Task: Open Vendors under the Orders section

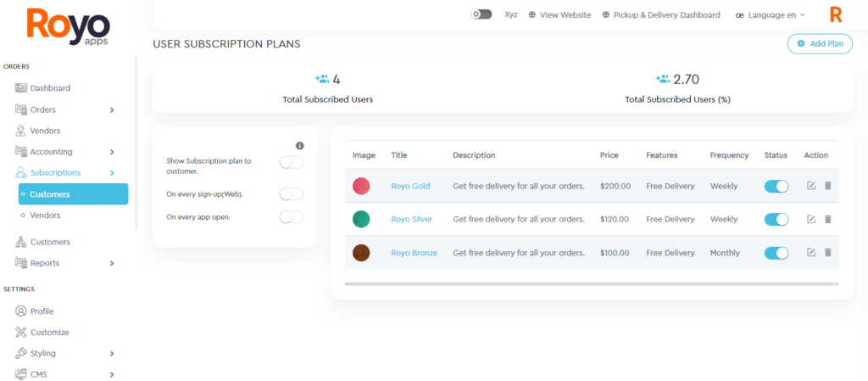Action: point(45,131)
